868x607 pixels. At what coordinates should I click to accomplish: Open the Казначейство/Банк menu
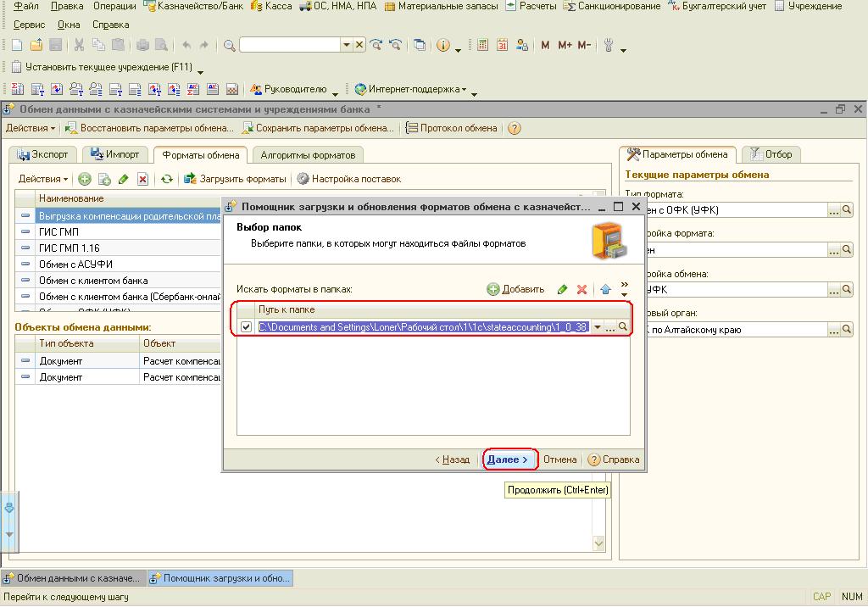click(x=193, y=6)
